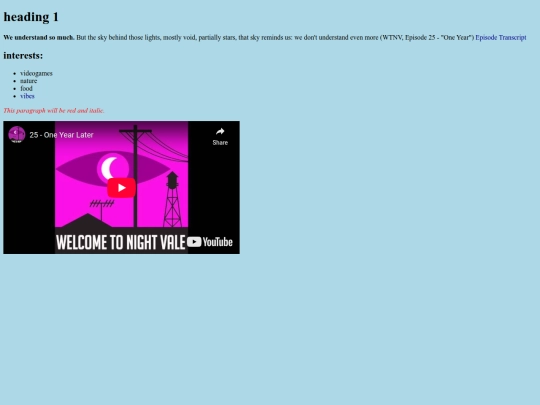Click the 'nature' list item
Image resolution: width=540 pixels, height=405 pixels.
(x=28, y=81)
